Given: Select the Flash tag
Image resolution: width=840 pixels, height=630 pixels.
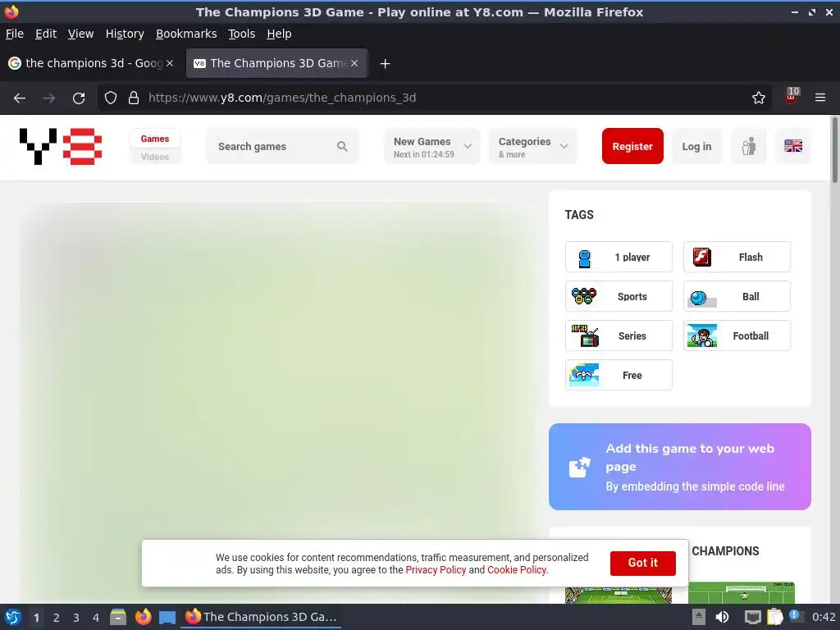Looking at the screenshot, I should tap(737, 257).
